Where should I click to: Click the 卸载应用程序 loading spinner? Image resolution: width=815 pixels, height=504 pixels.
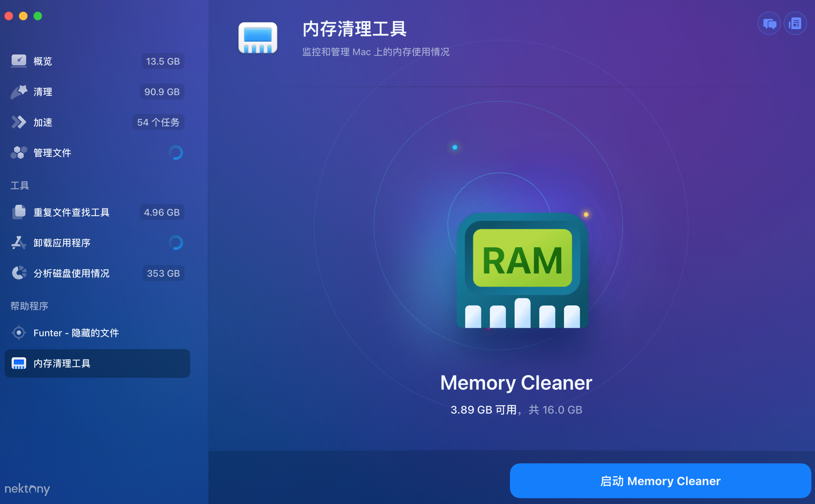176,243
